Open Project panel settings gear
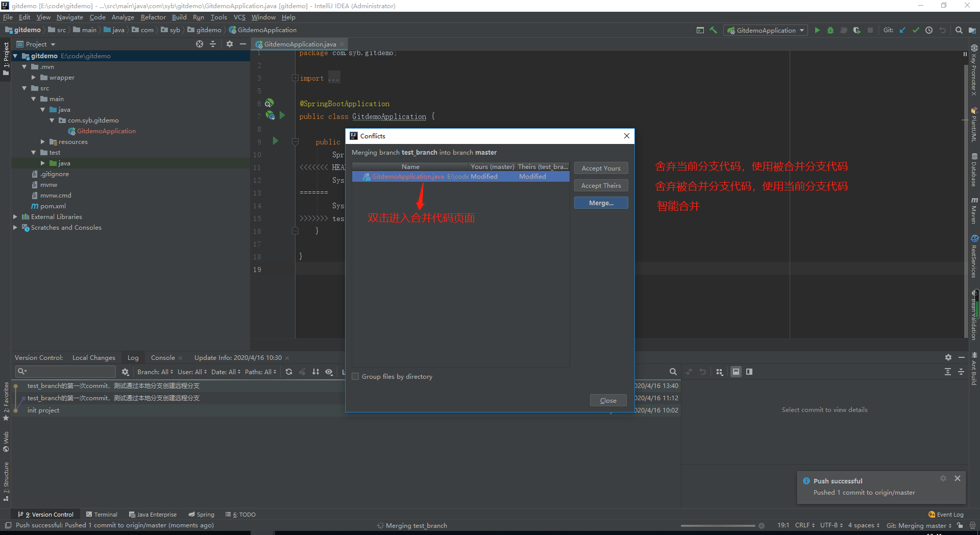 coord(230,44)
